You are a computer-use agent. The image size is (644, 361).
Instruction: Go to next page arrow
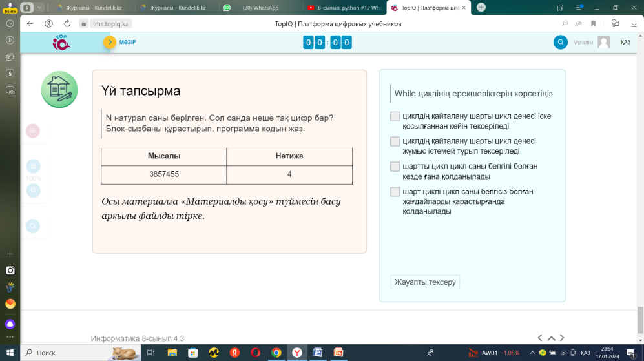pos(562,338)
